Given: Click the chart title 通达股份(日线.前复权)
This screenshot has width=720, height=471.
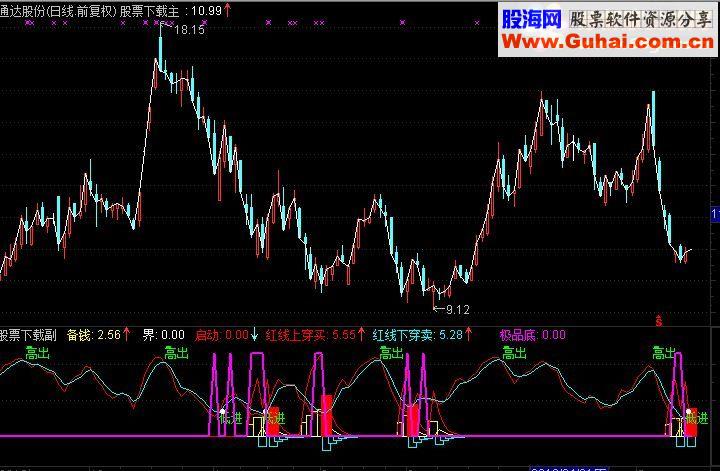Looking at the screenshot, I should tap(57, 11).
